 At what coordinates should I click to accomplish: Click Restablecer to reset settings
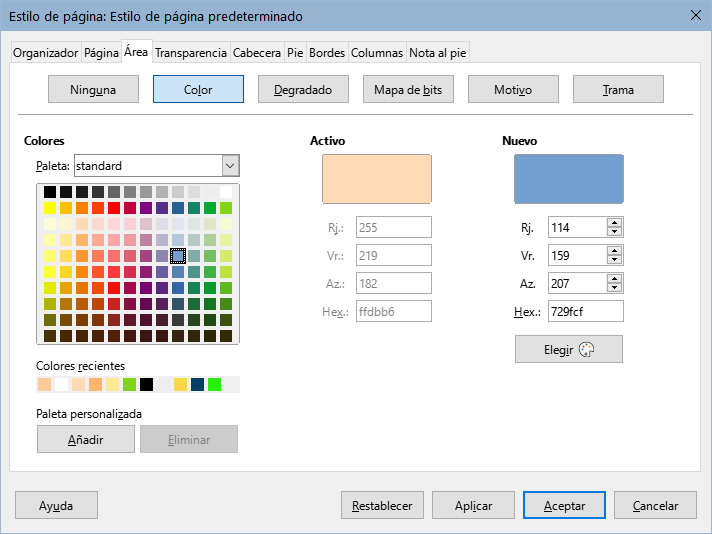(x=382, y=505)
